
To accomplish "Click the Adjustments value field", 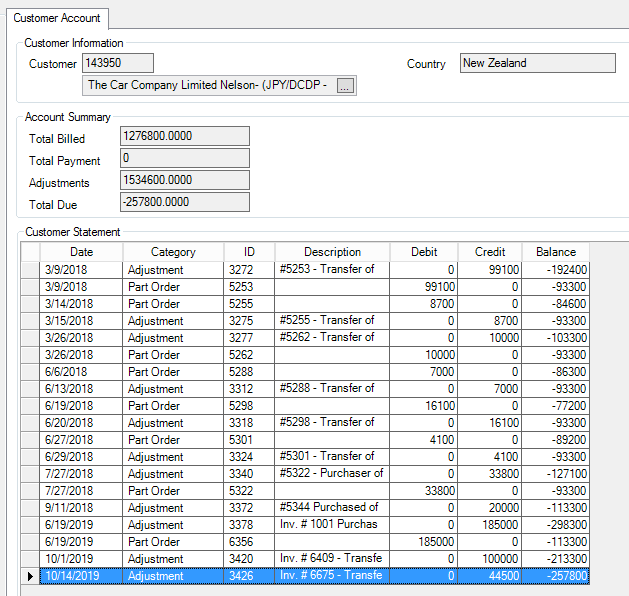I will click(x=185, y=180).
